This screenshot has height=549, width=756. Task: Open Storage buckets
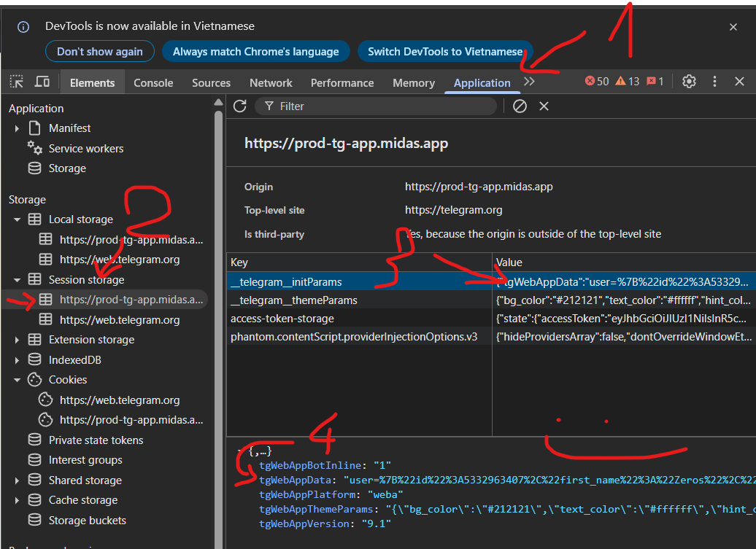coord(88,520)
